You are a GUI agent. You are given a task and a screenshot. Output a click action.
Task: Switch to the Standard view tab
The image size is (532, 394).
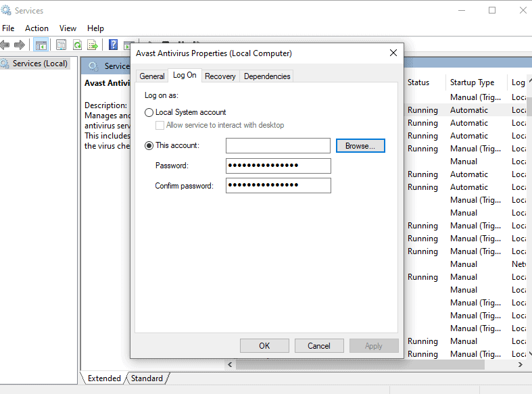coord(147,378)
